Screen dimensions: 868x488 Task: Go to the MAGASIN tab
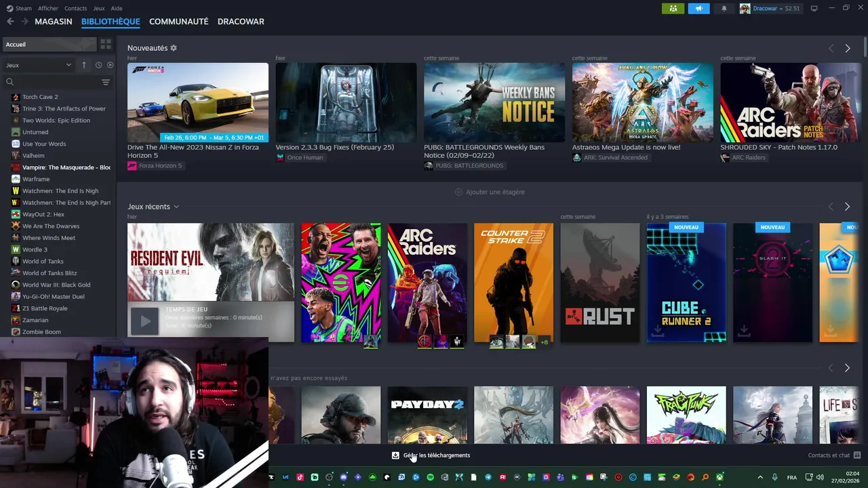click(x=54, y=22)
